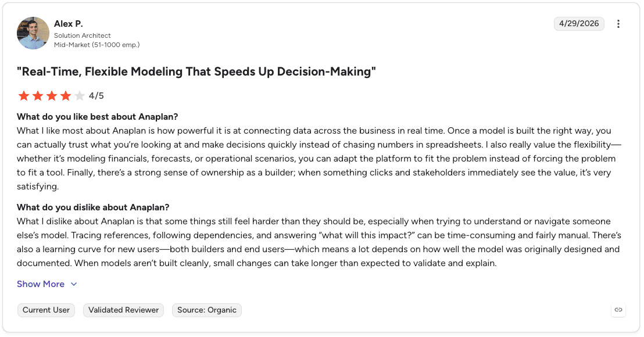Screen dimensions: 644x337
Task: Select the second red rating star
Action: click(x=38, y=96)
